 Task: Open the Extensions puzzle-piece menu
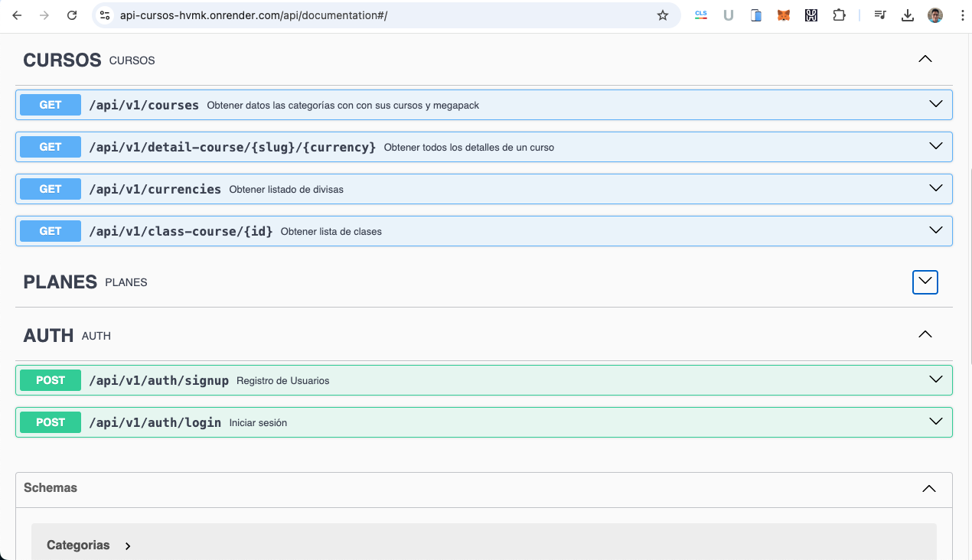point(839,15)
